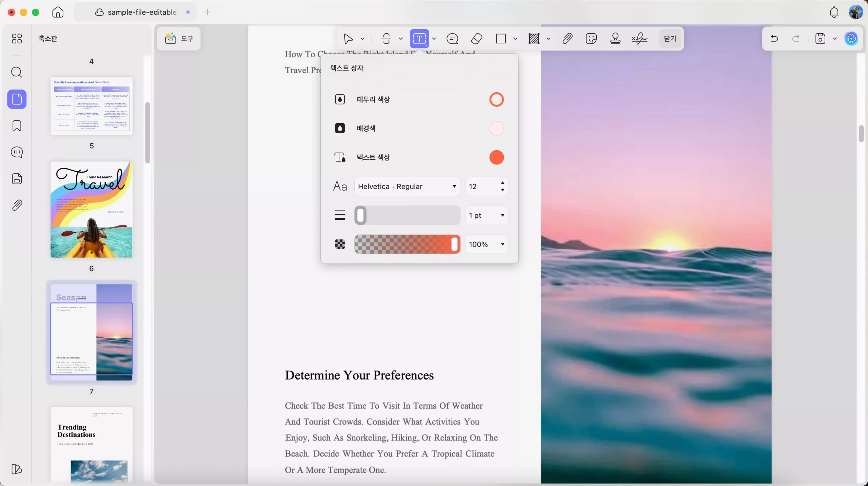Click the document vertical scrollbar
Image resolution: width=868 pixels, height=486 pixels.
(862, 134)
